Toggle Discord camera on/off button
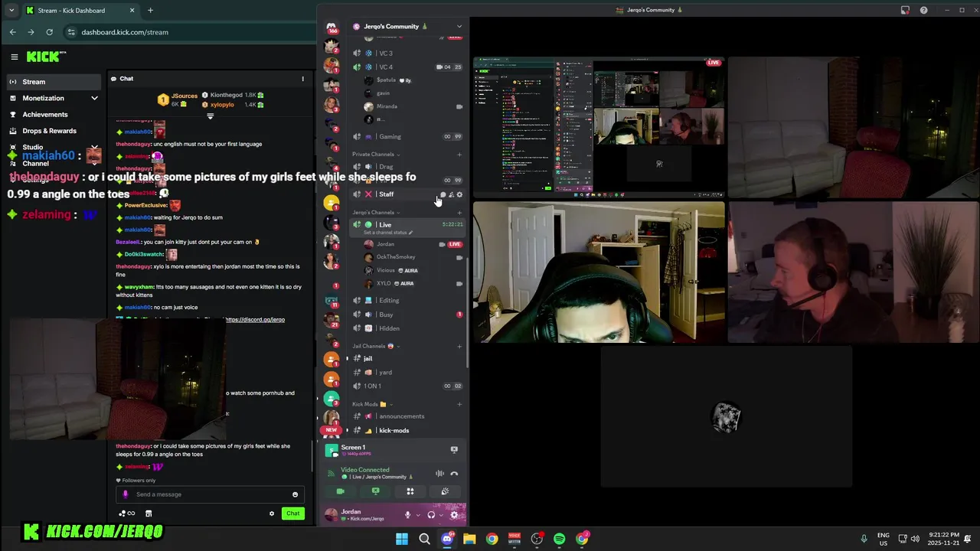Screen dimensions: 980x551 [x=340, y=491]
